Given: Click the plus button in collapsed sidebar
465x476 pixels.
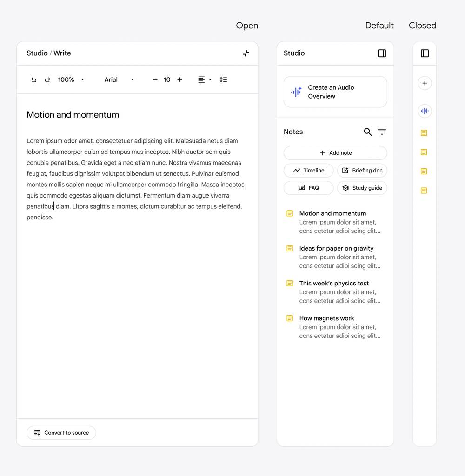Looking at the screenshot, I should click(424, 83).
